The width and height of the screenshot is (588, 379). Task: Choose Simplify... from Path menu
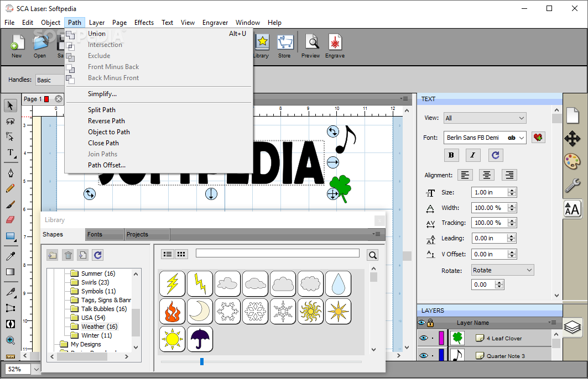pos(102,94)
